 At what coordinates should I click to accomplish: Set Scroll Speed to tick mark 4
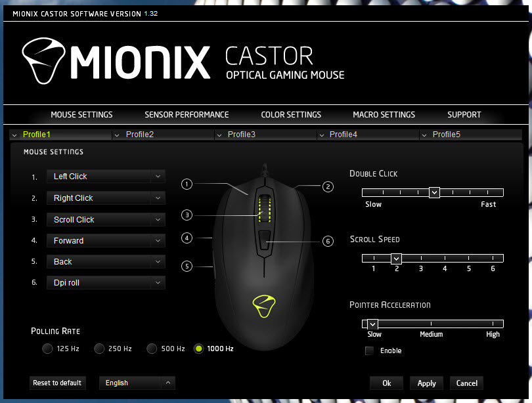(x=445, y=258)
